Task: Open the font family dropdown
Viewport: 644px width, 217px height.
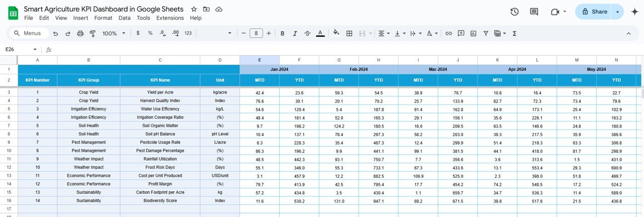Action: 216,33
